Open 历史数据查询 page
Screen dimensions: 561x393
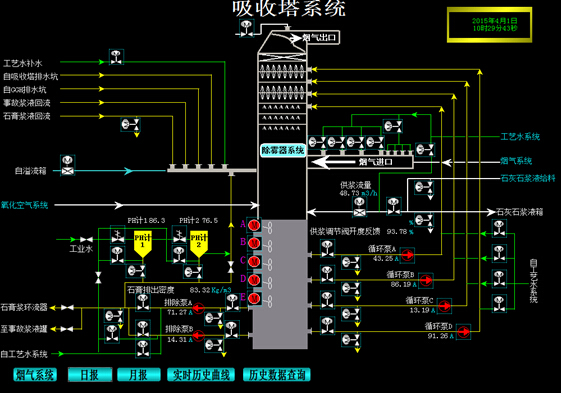tap(277, 375)
